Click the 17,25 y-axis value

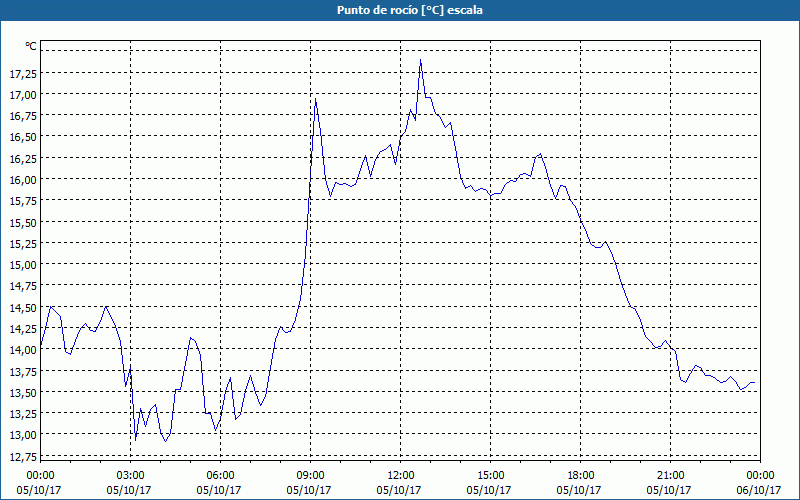click(x=23, y=73)
